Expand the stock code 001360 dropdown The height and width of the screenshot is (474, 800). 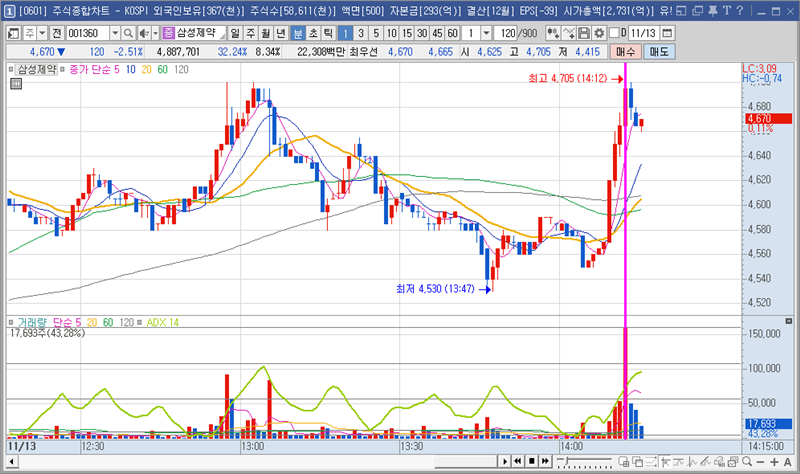[x=116, y=33]
